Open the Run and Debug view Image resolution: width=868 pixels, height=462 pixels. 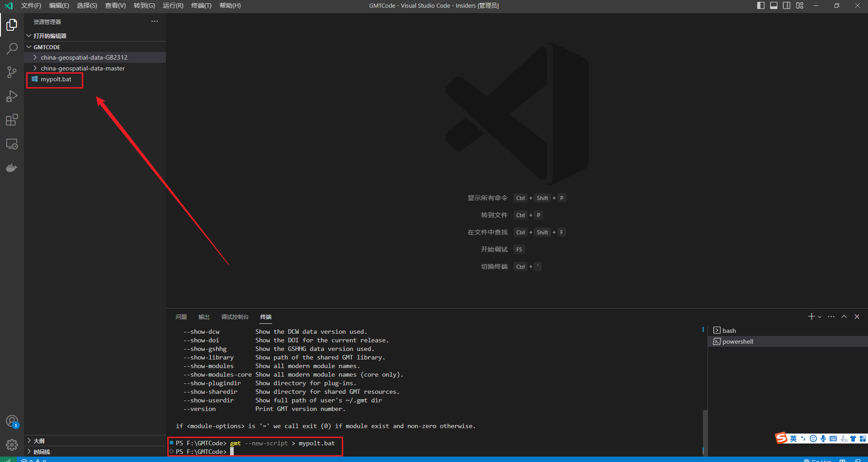tap(12, 96)
